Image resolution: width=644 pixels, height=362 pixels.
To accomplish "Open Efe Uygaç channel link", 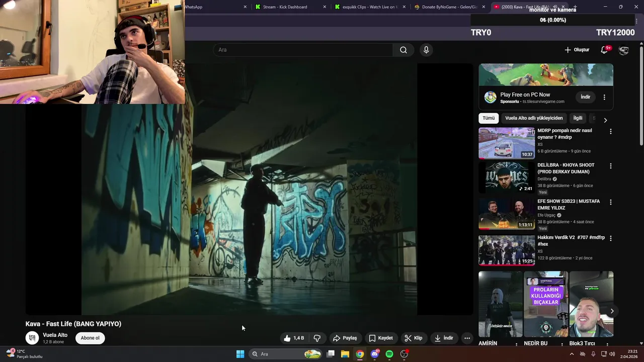I will [x=546, y=215].
